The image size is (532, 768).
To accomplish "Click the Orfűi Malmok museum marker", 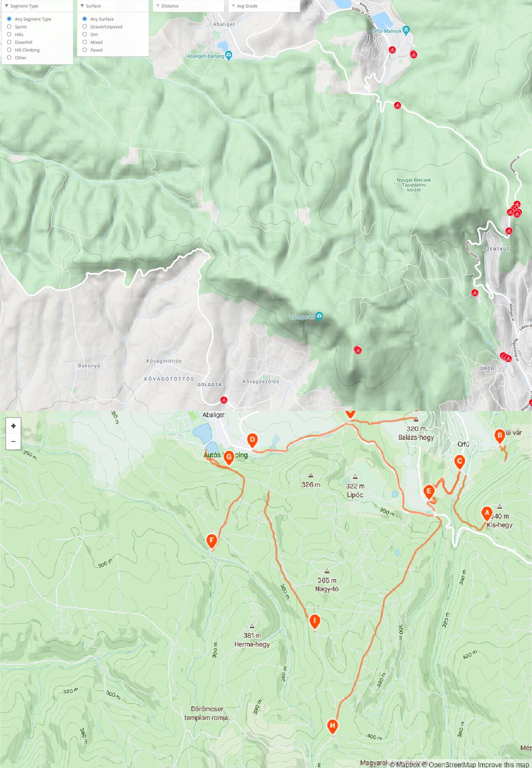I will click(406, 30).
